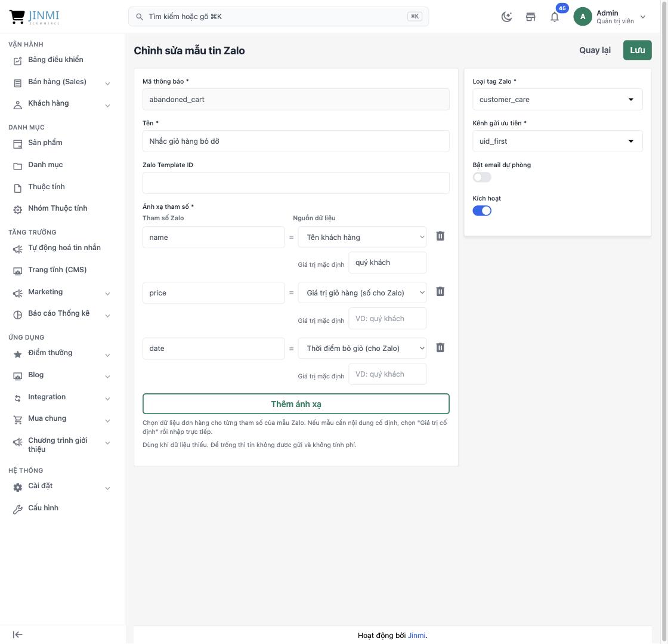
Task: Open the Loại tag Zalo dropdown
Action: pos(557,99)
